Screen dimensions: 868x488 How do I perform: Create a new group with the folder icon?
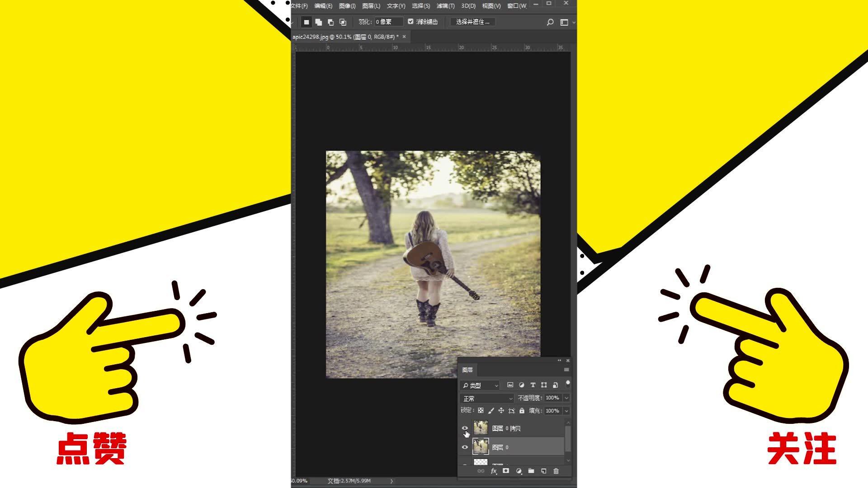pos(531,471)
